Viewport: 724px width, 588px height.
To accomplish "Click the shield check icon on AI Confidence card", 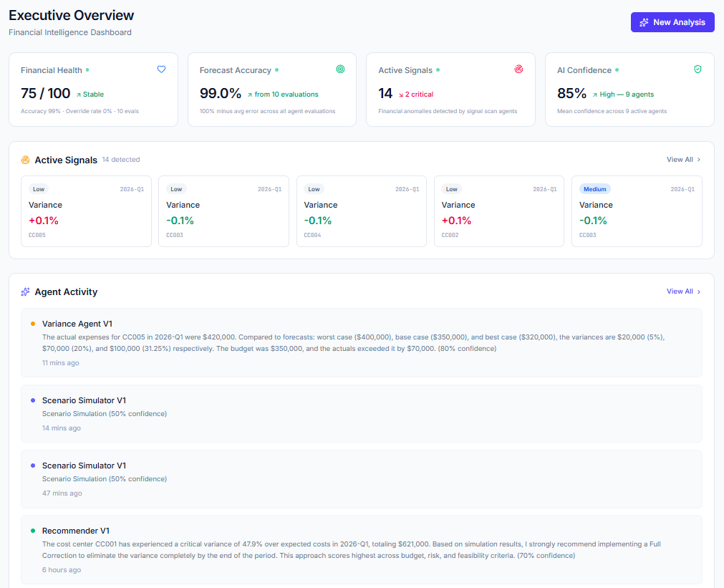I will [x=698, y=69].
